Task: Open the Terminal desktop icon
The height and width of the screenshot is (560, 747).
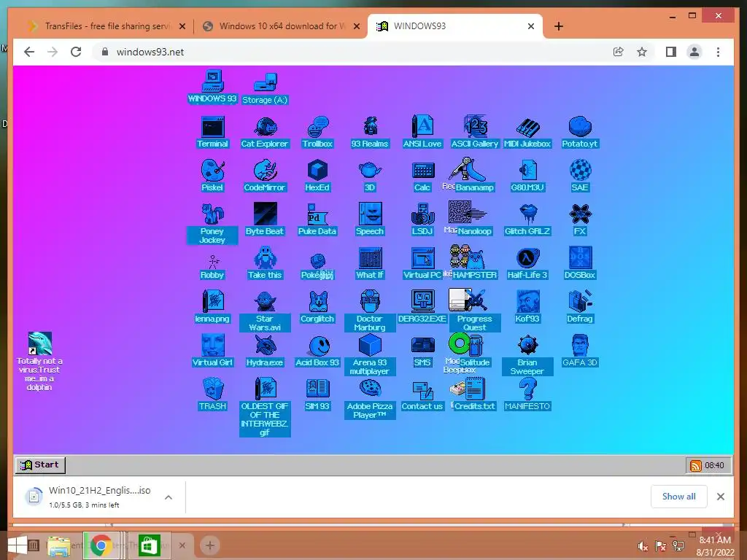Action: [x=212, y=132]
